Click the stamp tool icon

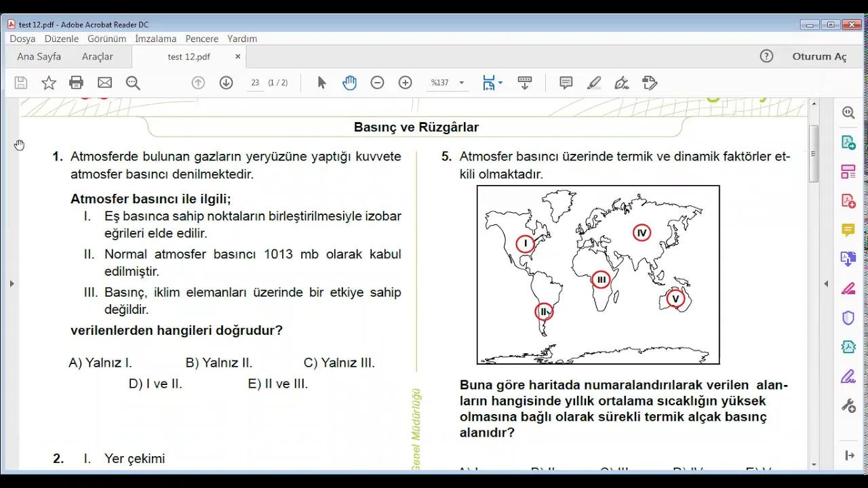coord(650,83)
